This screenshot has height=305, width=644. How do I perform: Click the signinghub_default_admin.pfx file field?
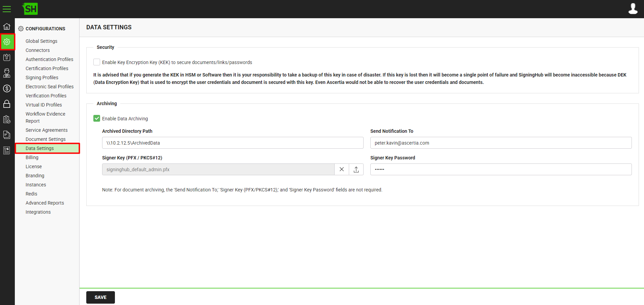[x=218, y=169]
